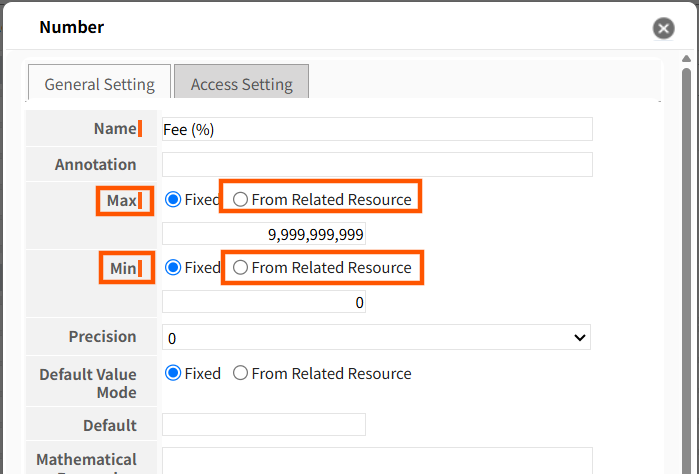Viewport: 699px width, 474px height.
Task: Click the Max value field 9,999,999,999
Action: tap(264, 234)
